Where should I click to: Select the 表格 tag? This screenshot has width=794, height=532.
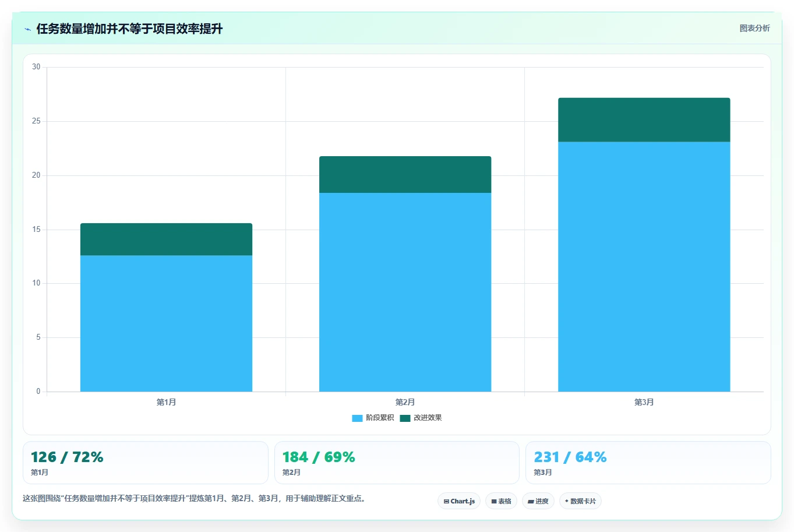click(x=501, y=501)
